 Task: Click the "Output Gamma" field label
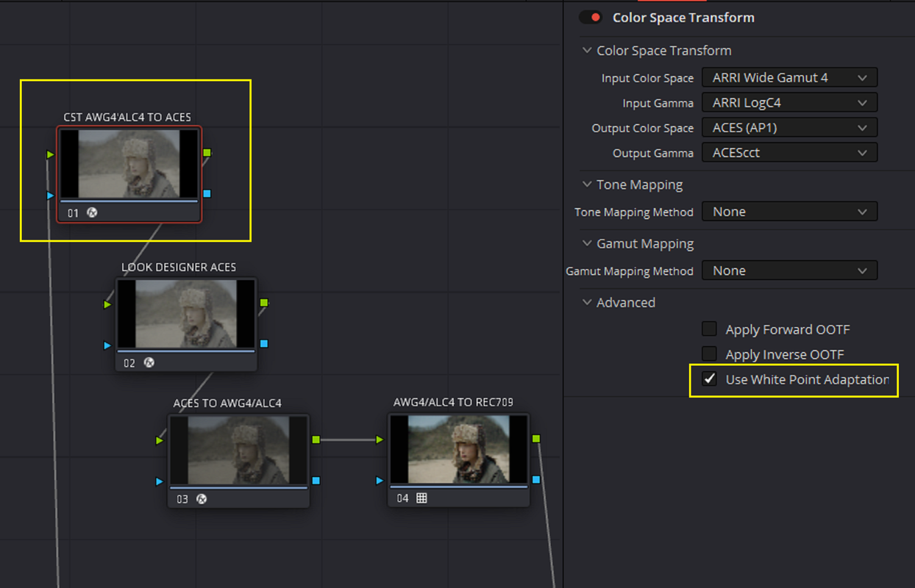[x=653, y=153]
